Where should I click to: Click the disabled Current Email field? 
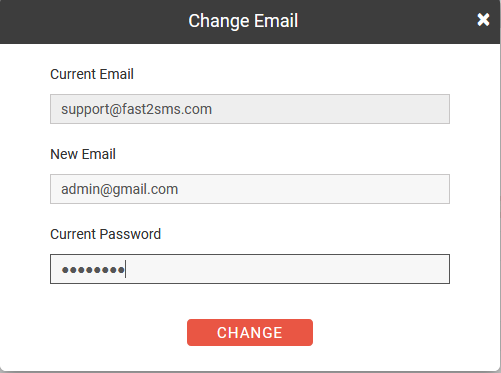[x=250, y=109]
